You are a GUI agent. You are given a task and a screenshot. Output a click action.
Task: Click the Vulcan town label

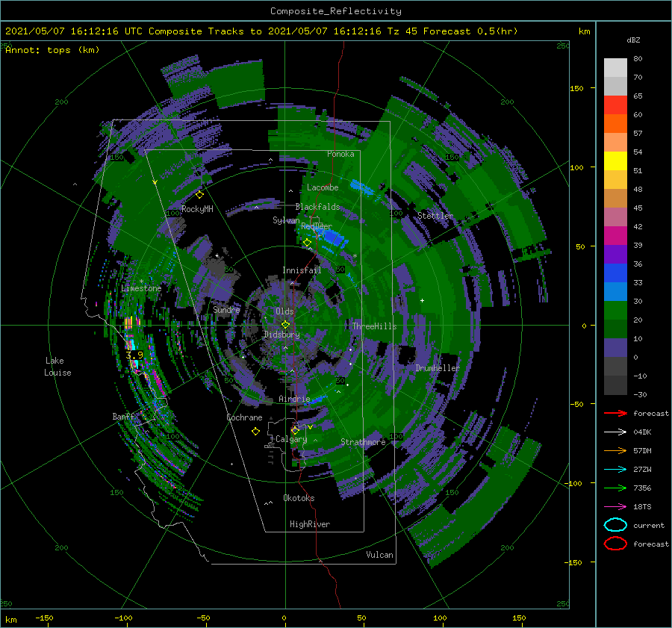380,555
